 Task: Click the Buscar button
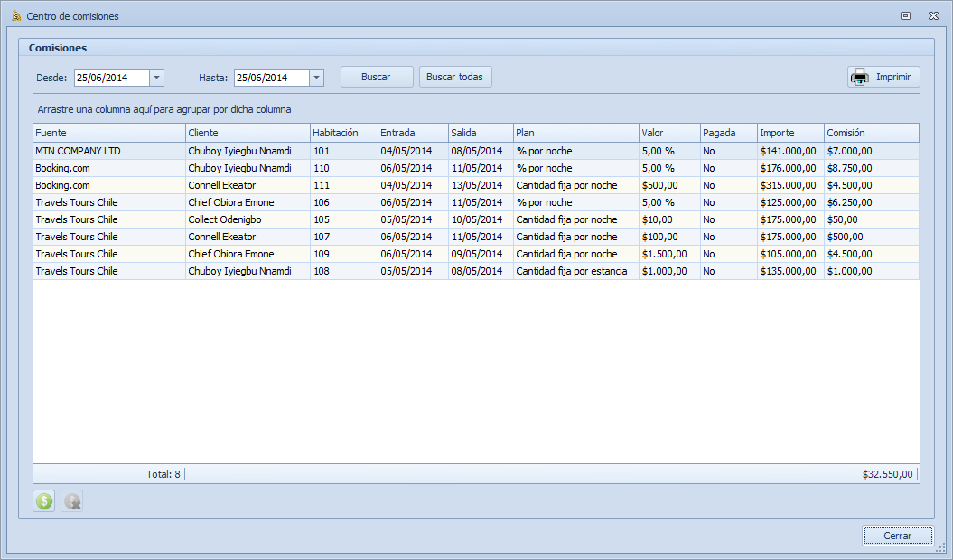point(376,78)
